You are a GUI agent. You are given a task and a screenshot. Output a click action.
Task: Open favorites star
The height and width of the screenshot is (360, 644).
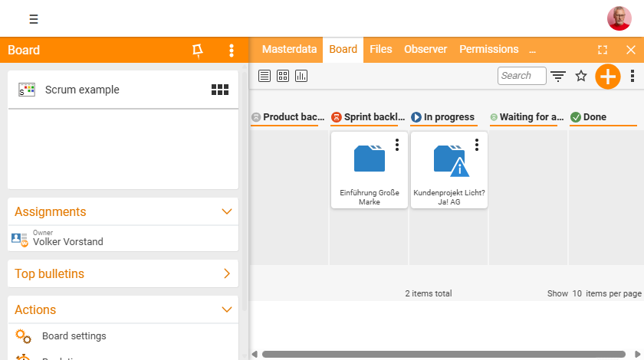(x=581, y=76)
